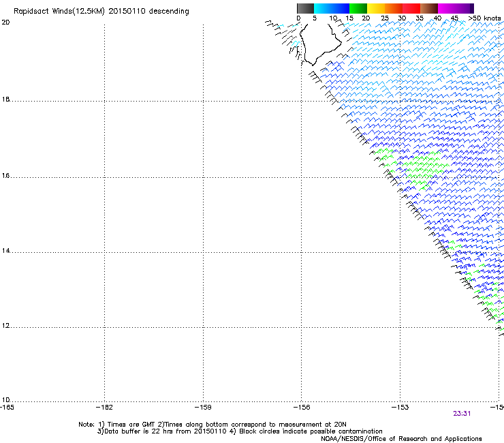Click the longitude label -162
This screenshot has width=504, height=443.
point(104,408)
